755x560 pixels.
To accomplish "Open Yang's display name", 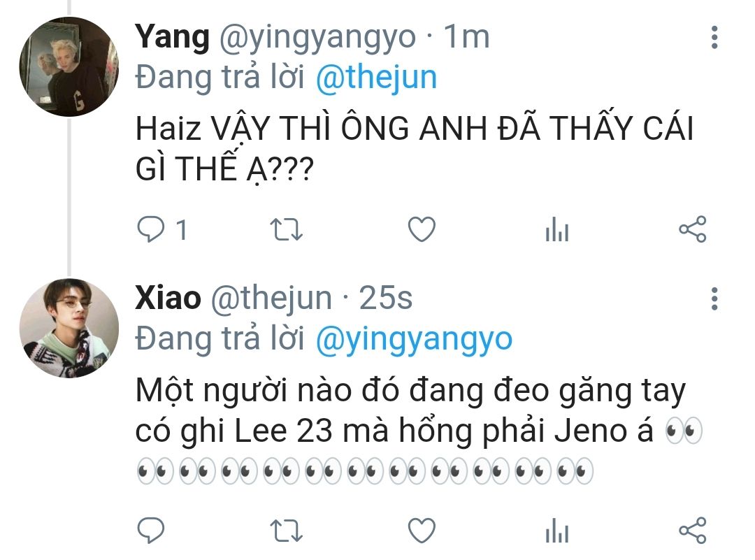I will pyautogui.click(x=173, y=37).
